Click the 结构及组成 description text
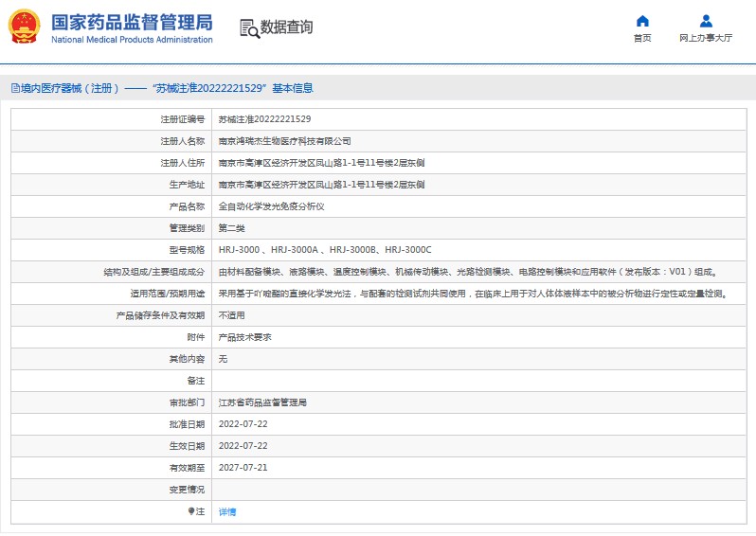The height and width of the screenshot is (536, 756). tap(469, 272)
